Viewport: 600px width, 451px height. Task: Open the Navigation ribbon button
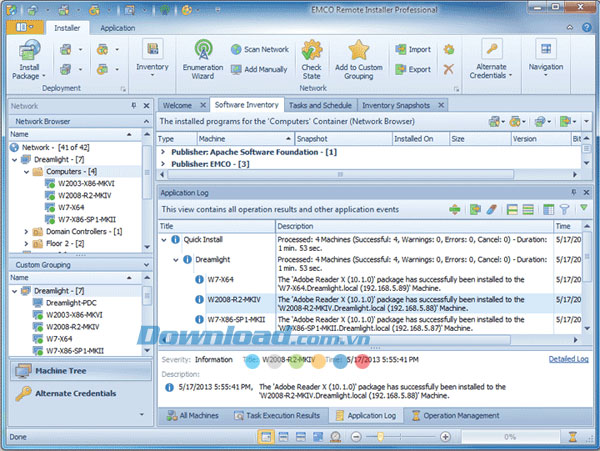point(546,57)
